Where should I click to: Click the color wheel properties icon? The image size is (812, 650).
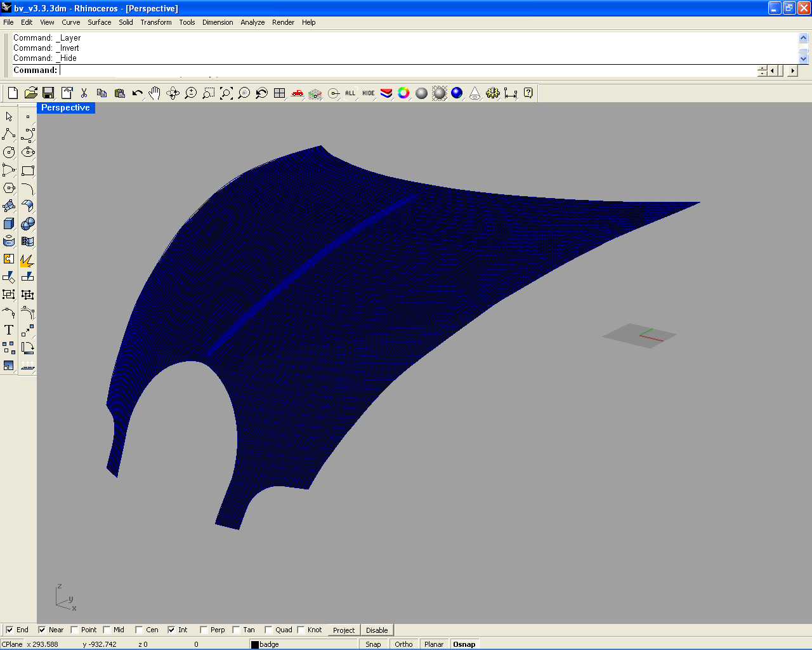[403, 93]
